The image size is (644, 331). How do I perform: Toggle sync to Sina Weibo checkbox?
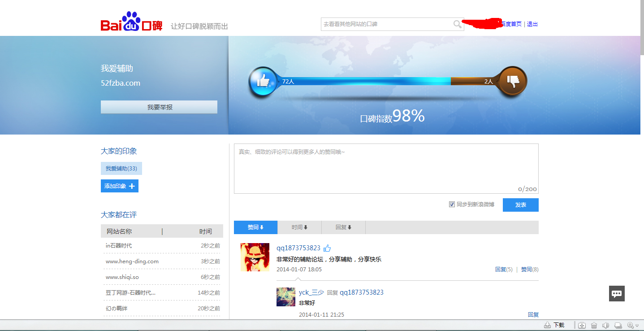point(452,205)
